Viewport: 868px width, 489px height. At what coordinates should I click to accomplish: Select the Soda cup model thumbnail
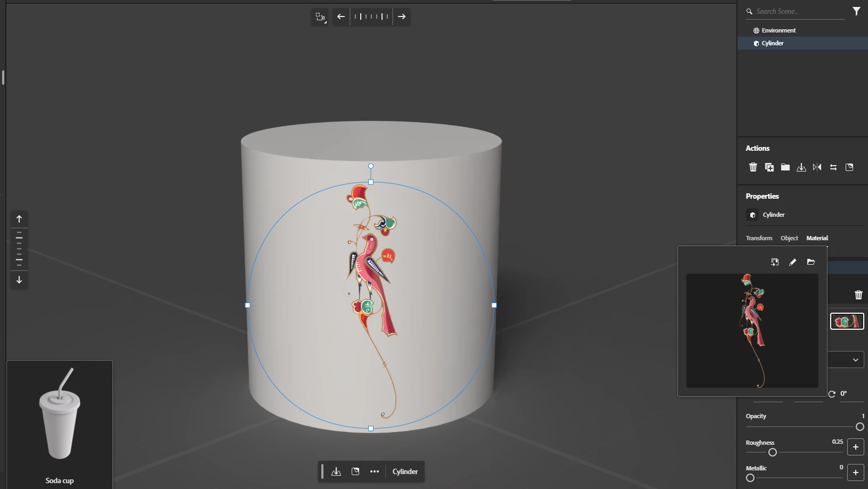(x=60, y=423)
